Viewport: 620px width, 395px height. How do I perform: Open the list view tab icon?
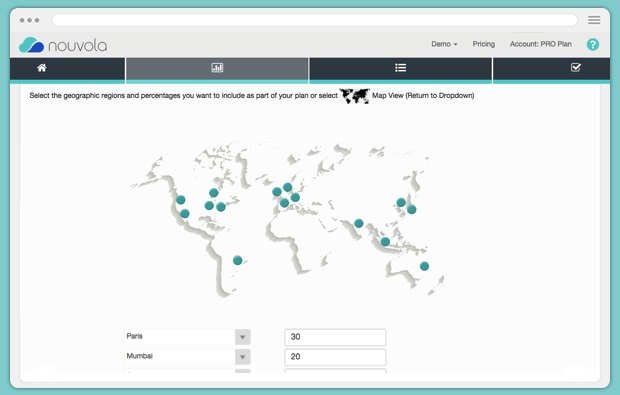coord(401,68)
